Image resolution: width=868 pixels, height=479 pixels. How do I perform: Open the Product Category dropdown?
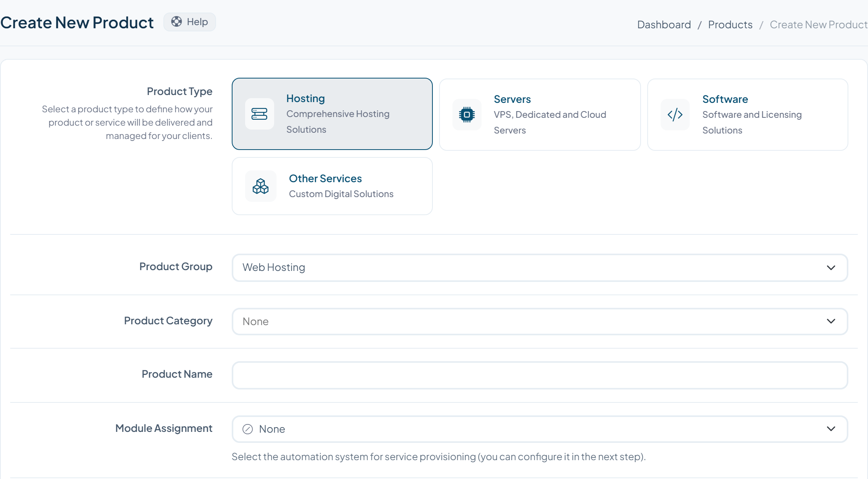coord(540,322)
